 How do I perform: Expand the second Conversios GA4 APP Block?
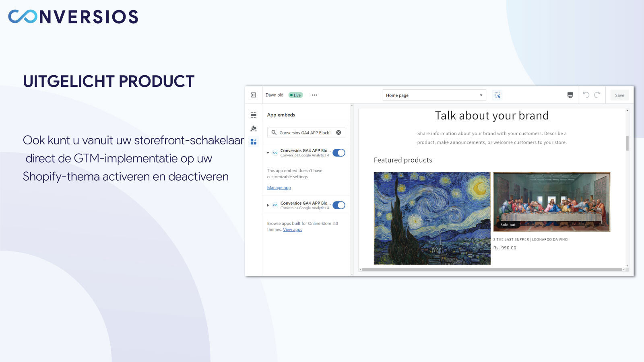point(268,205)
